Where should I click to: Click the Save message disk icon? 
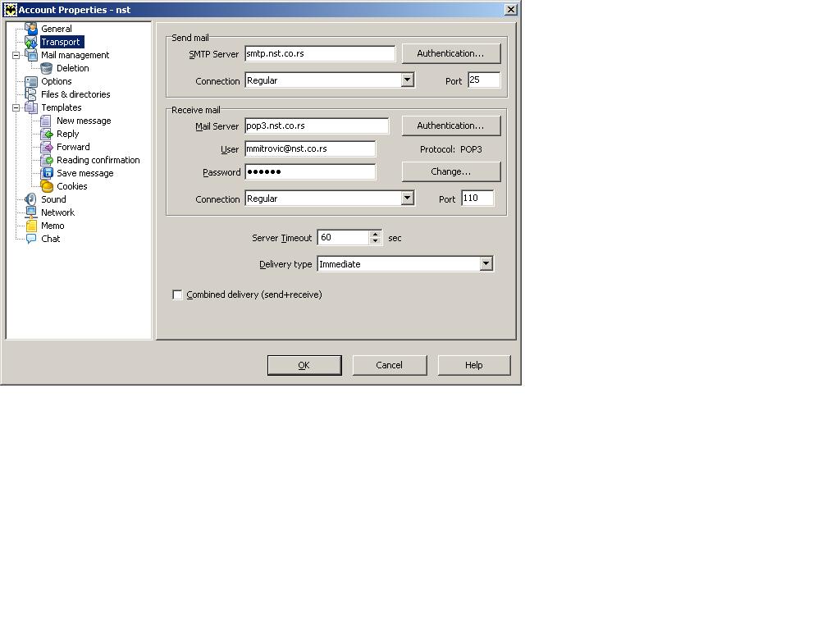click(47, 173)
